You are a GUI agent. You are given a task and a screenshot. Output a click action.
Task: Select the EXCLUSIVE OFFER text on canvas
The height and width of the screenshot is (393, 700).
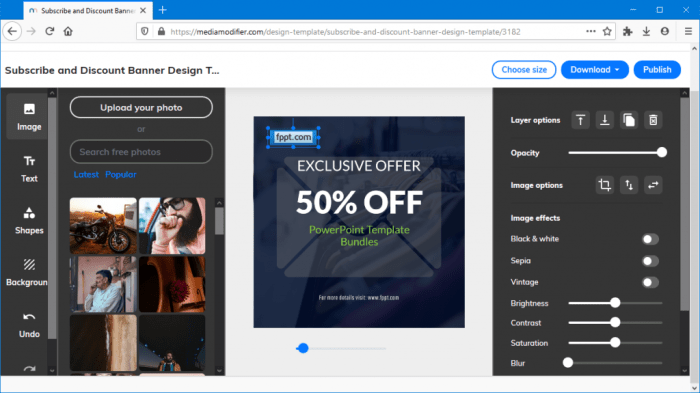point(359,166)
